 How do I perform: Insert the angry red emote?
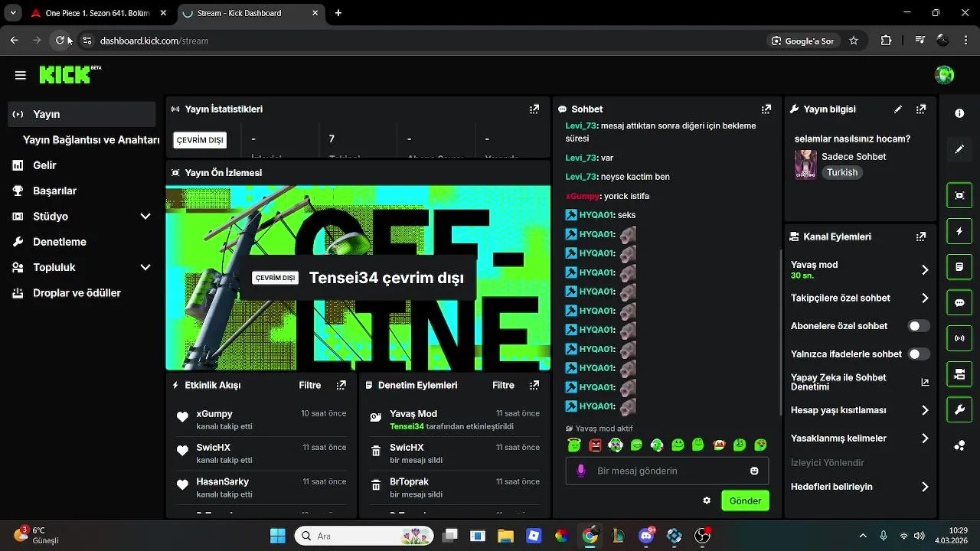point(595,445)
